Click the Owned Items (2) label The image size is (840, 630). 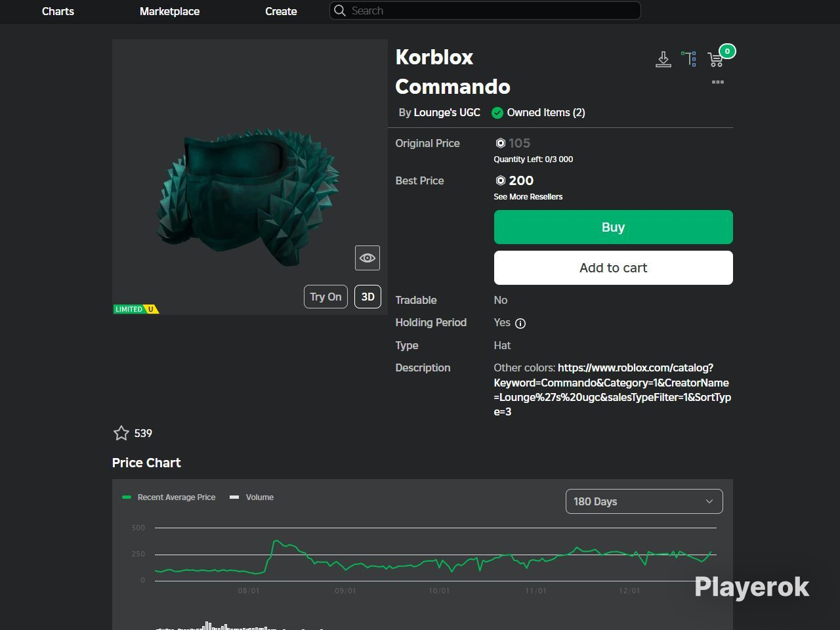click(x=546, y=113)
